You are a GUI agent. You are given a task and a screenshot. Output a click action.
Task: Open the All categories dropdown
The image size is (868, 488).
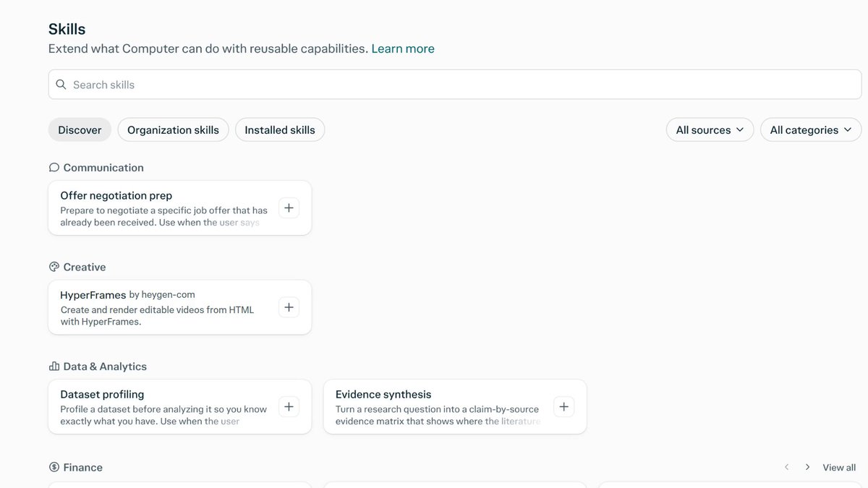coord(811,130)
